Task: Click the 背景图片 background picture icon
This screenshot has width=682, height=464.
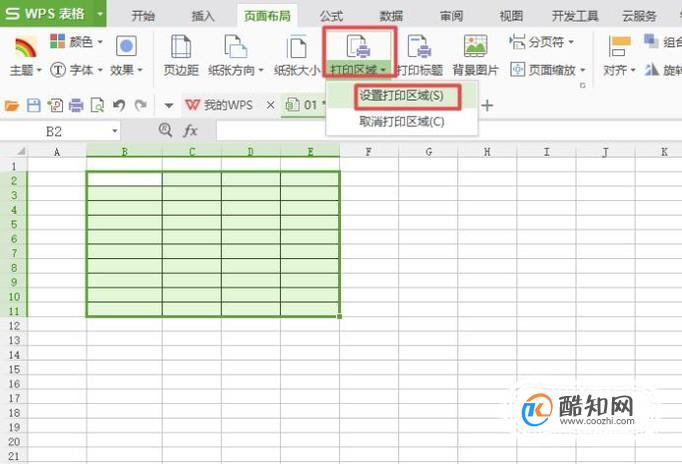Action: [475, 46]
